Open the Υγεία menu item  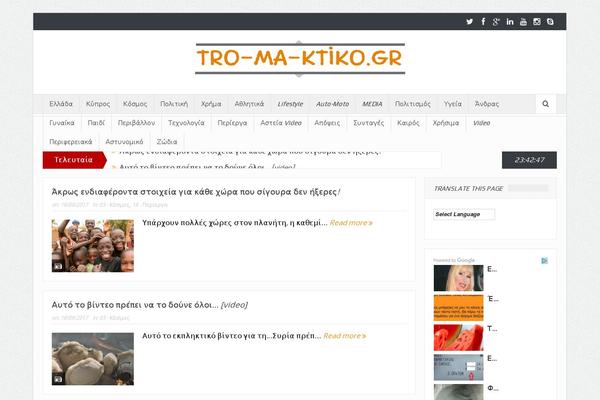coord(453,104)
